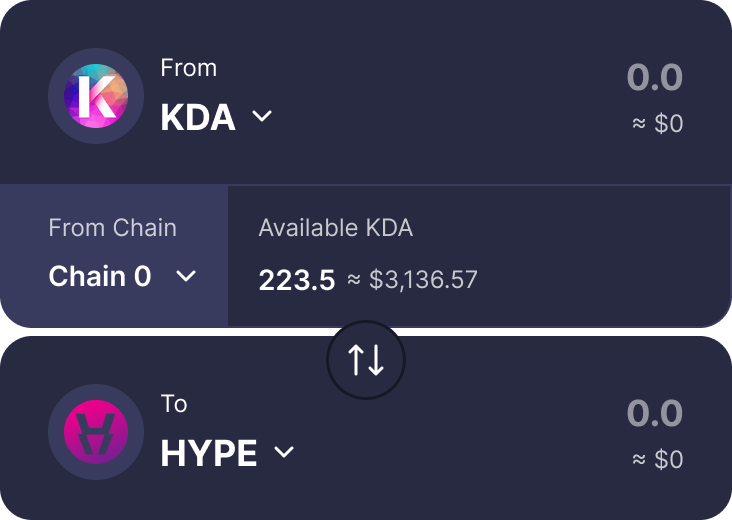The height and width of the screenshot is (520, 732).
Task: Click the ≈ $0 value under To amount
Action: [658, 459]
